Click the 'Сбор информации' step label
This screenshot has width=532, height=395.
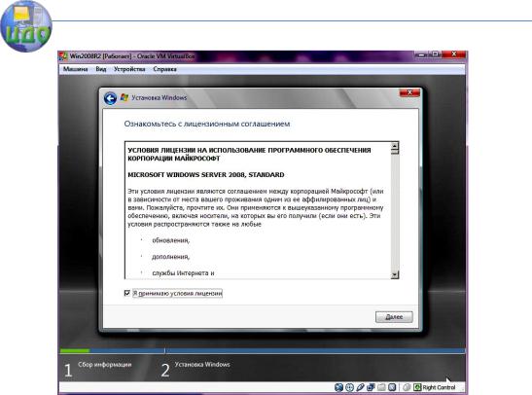104,365
